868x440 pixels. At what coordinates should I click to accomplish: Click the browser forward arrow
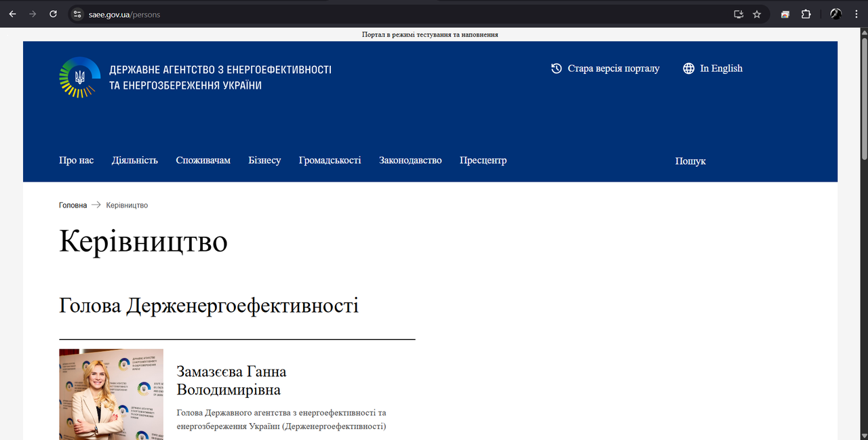[x=33, y=14]
